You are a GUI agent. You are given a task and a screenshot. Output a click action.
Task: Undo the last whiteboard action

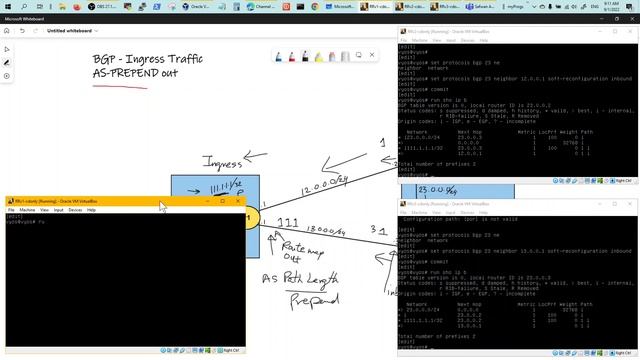pyautogui.click(x=22, y=31)
